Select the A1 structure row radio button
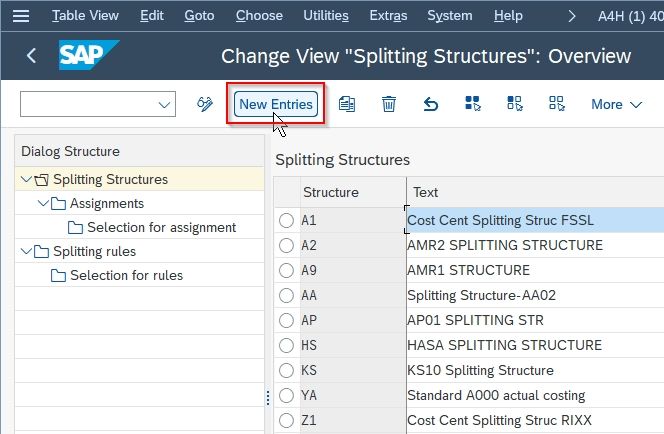This screenshot has height=434, width=664. [286, 220]
